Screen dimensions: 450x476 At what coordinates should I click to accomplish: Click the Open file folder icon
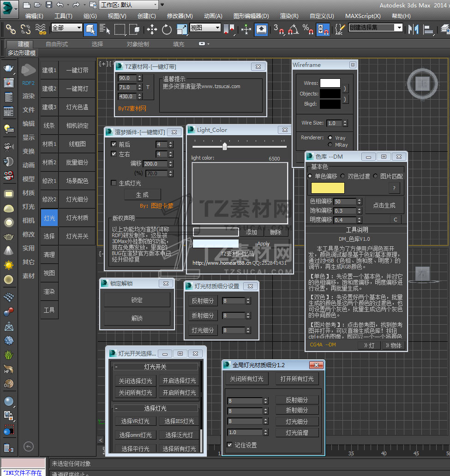(38, 5)
